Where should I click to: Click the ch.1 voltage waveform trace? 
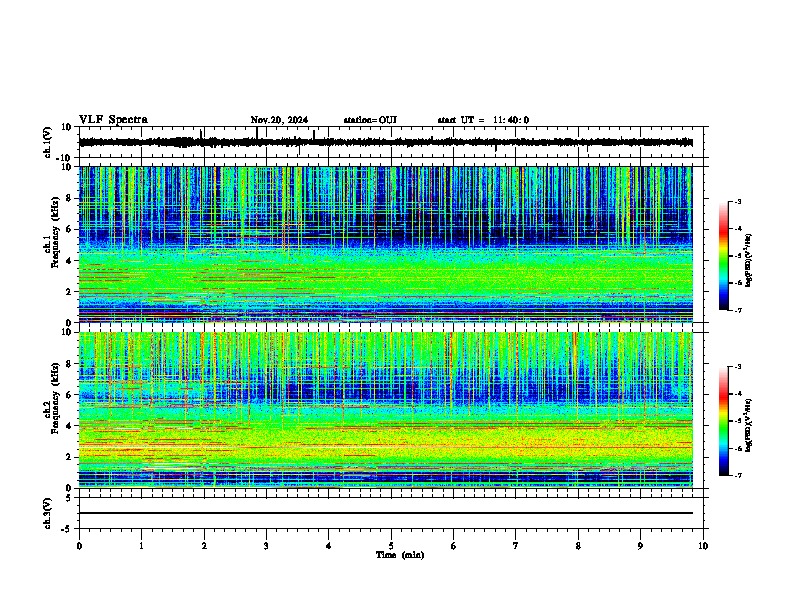[x=386, y=142]
